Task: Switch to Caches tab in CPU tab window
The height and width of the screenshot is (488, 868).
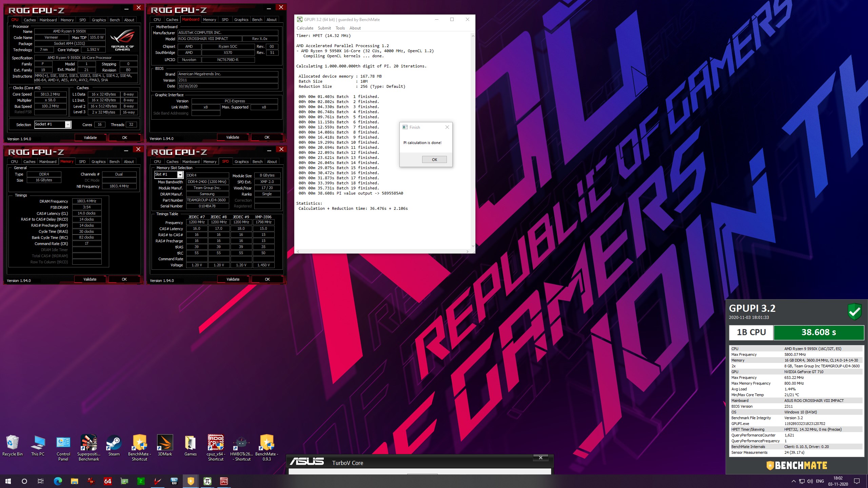Action: click(x=29, y=20)
